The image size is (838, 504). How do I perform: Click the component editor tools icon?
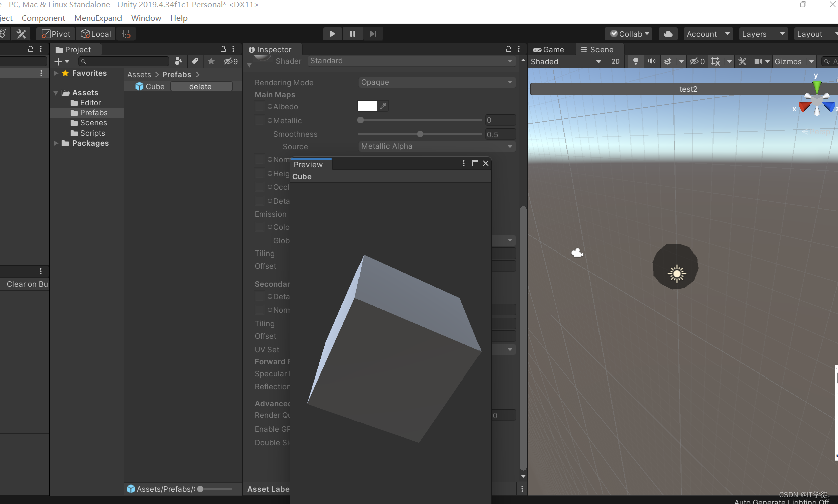[x=742, y=61]
